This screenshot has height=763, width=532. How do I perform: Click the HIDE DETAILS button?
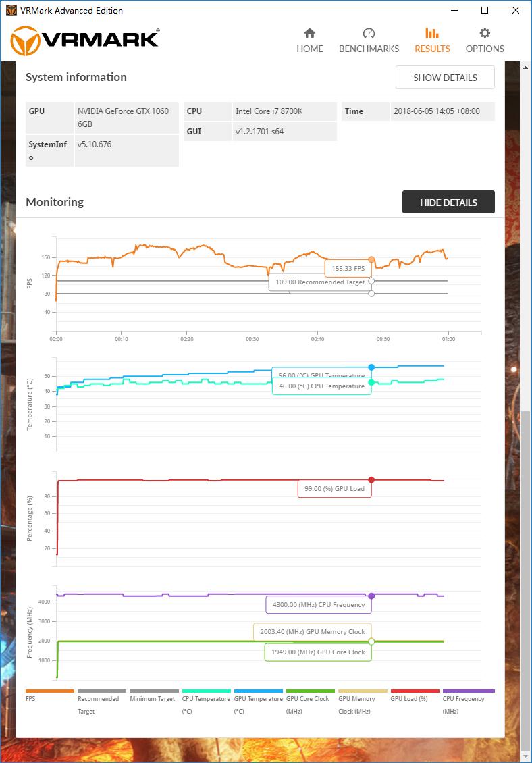(x=448, y=202)
